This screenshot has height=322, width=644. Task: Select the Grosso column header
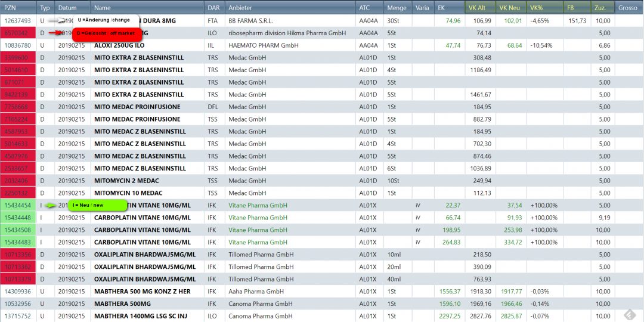[x=627, y=8]
